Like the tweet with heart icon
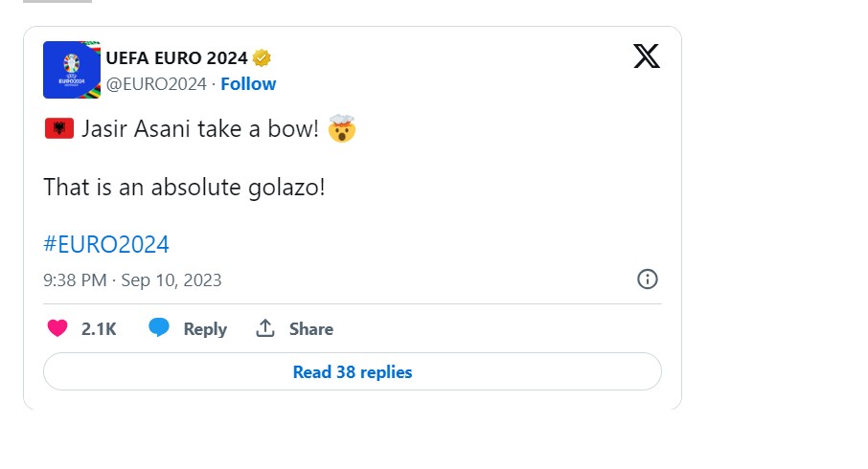 pyautogui.click(x=57, y=328)
